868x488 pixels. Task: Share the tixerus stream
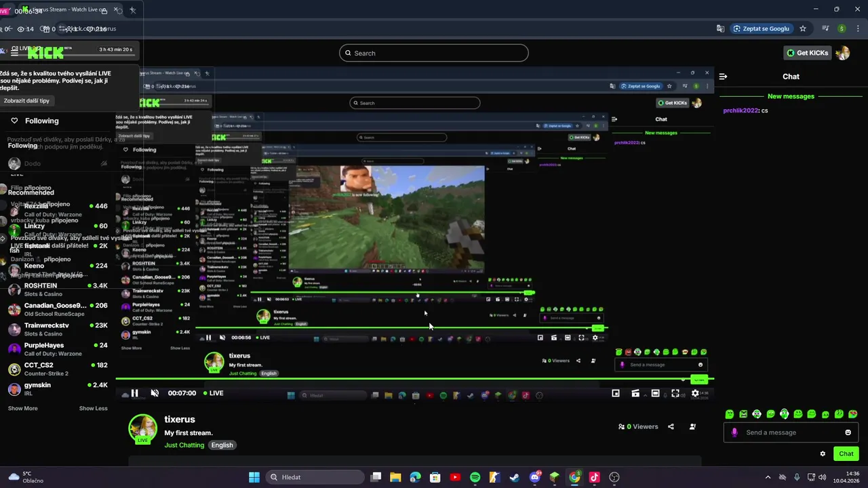pyautogui.click(x=671, y=427)
